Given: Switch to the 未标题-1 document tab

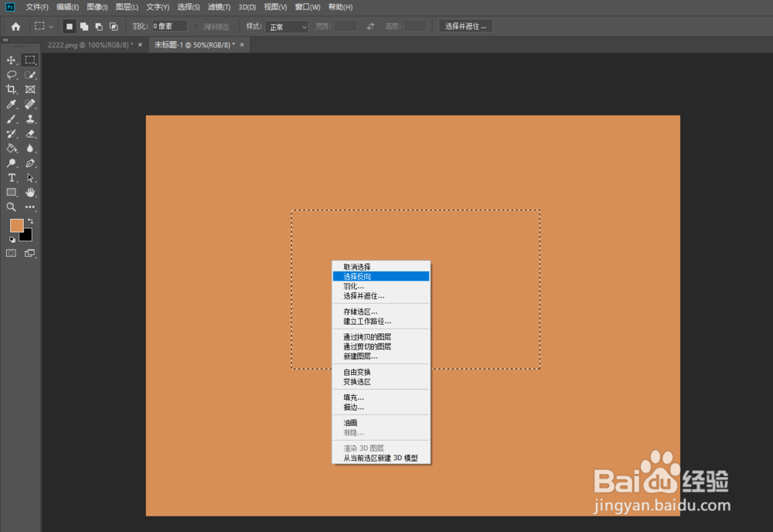Looking at the screenshot, I should point(194,45).
